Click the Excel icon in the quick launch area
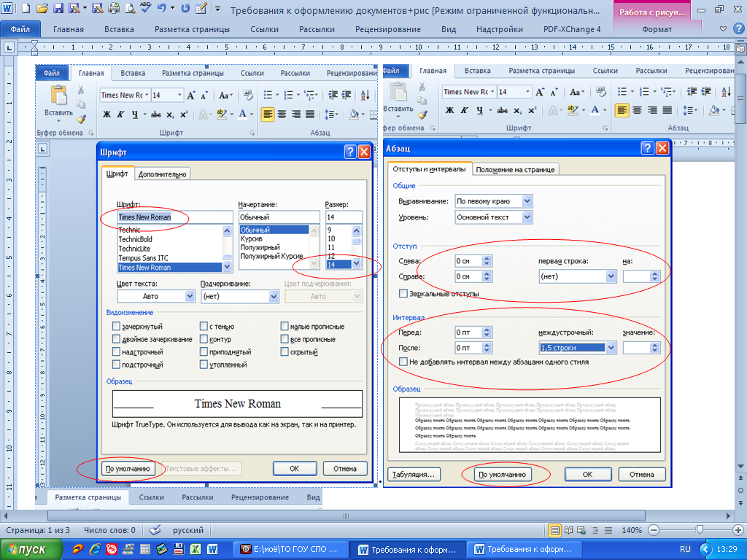 tap(196, 549)
